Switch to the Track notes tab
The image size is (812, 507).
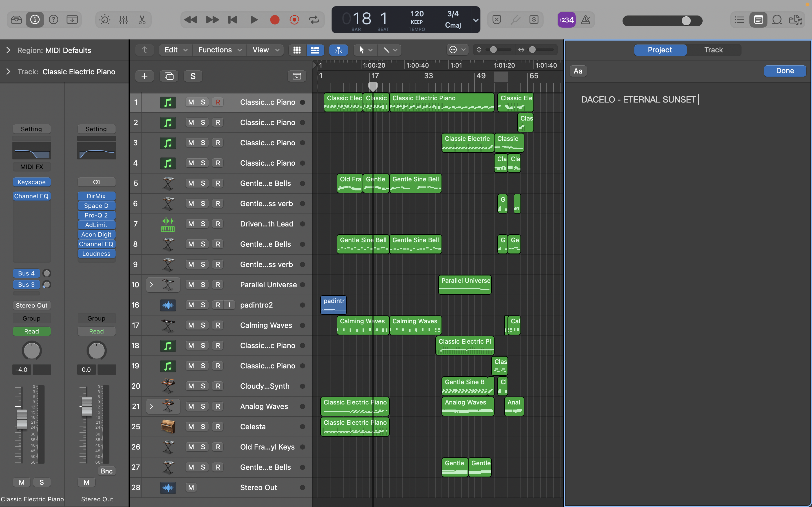pyautogui.click(x=713, y=50)
